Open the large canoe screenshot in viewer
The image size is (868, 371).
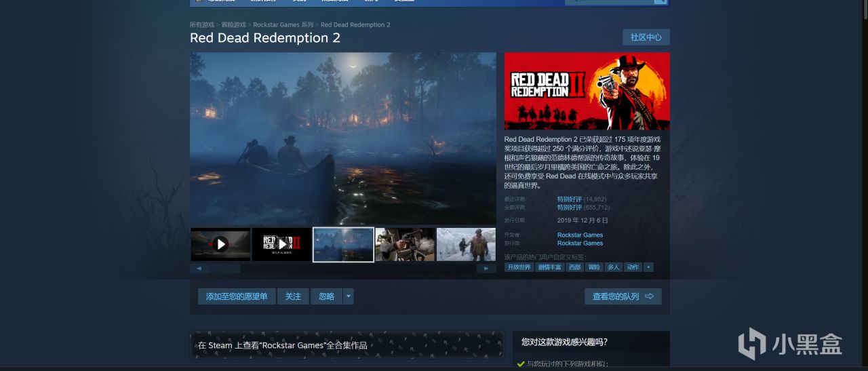click(x=343, y=138)
